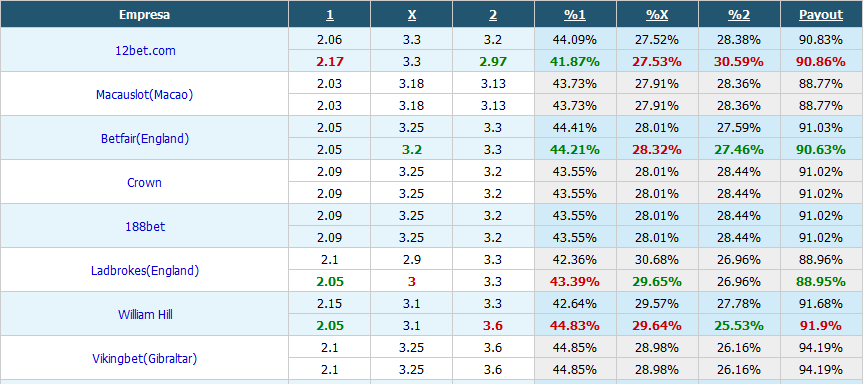Click Betfair green draw odds 3.2
Screen dimensions: 866x384
coord(411,150)
